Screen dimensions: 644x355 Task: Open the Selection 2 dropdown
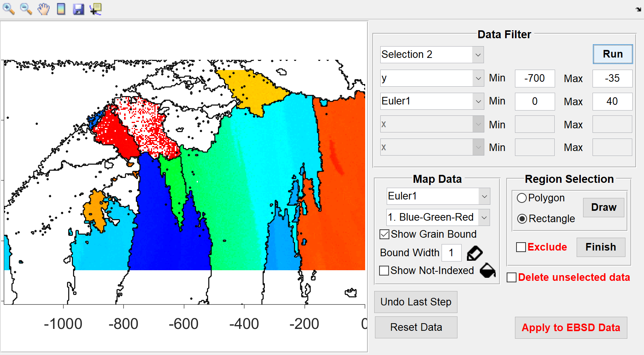click(x=432, y=54)
